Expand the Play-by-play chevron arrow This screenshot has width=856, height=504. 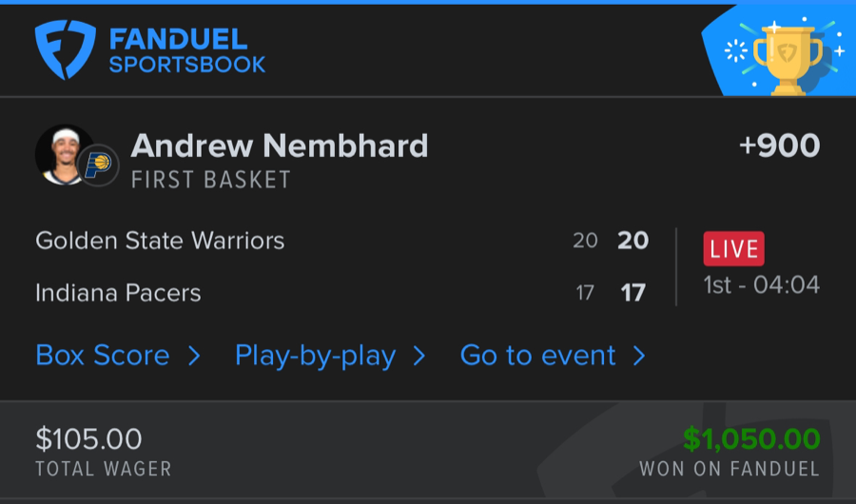419,356
